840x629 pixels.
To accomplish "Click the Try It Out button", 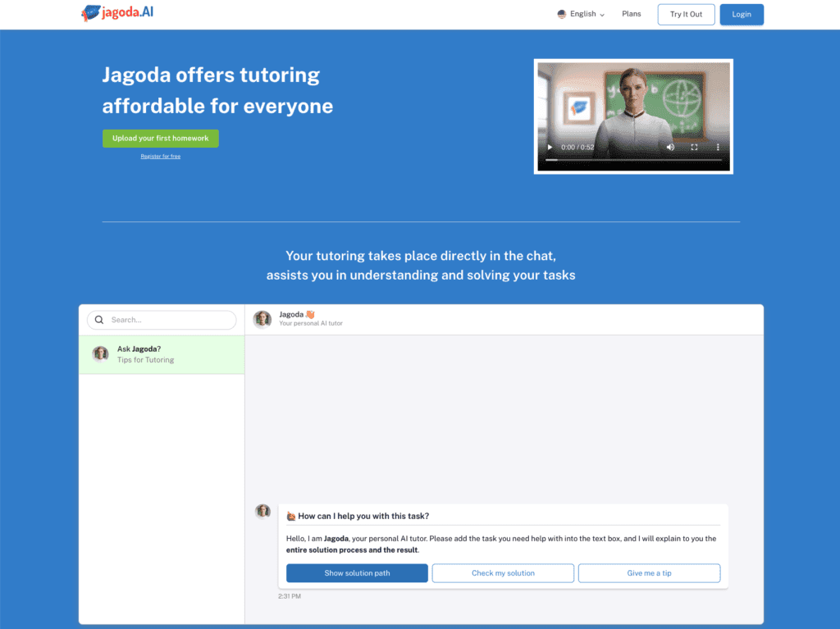I will 686,15.
